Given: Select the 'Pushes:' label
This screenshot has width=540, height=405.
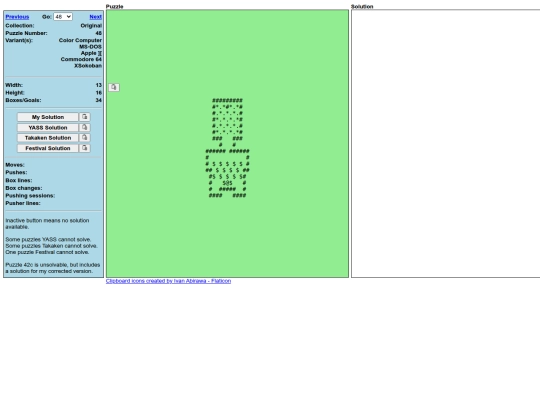Looking at the screenshot, I should pos(16,172).
